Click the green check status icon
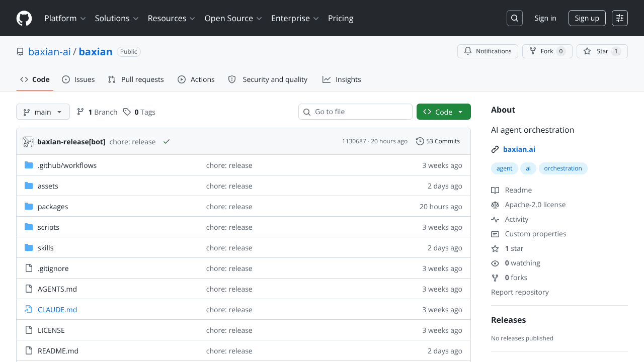 [x=167, y=142]
